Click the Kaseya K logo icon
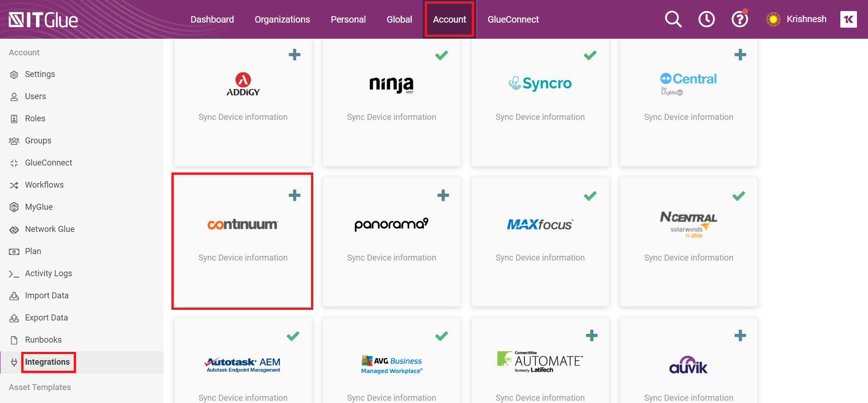 click(848, 19)
